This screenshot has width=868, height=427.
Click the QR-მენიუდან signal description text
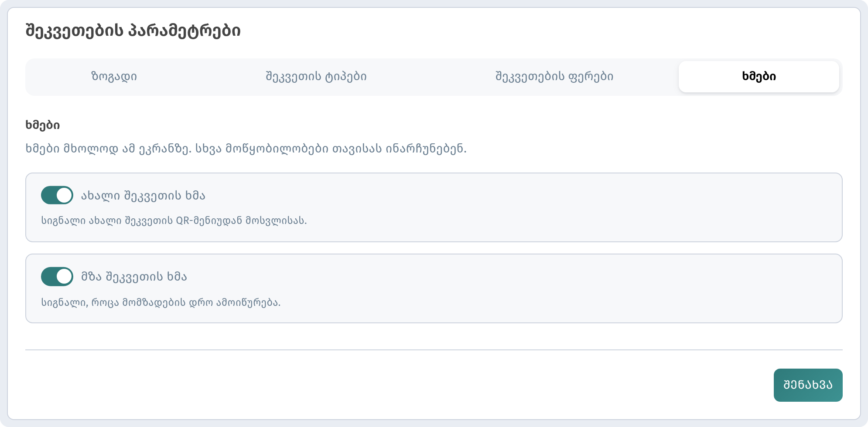point(174,220)
